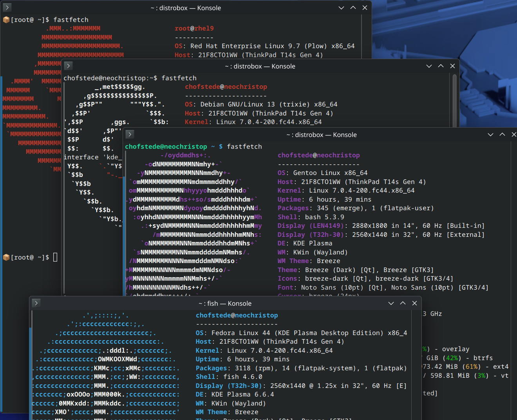Minimize the Red Hat distrobox Konsole window
517x420 pixels.
(x=341, y=8)
